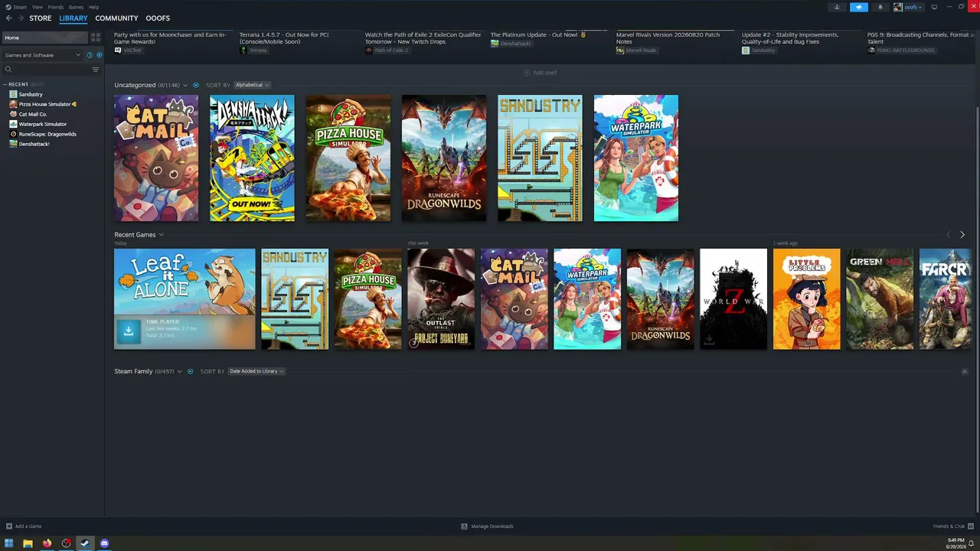
Task: Open Discord from the taskbar
Action: tap(104, 543)
